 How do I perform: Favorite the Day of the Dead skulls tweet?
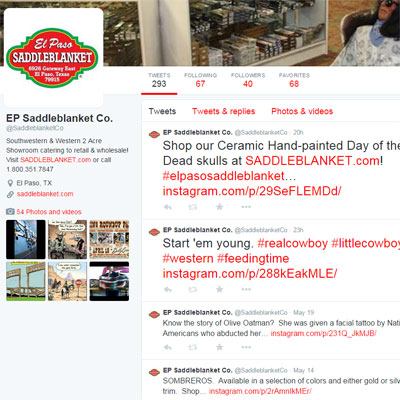pyautogui.click(x=219, y=207)
